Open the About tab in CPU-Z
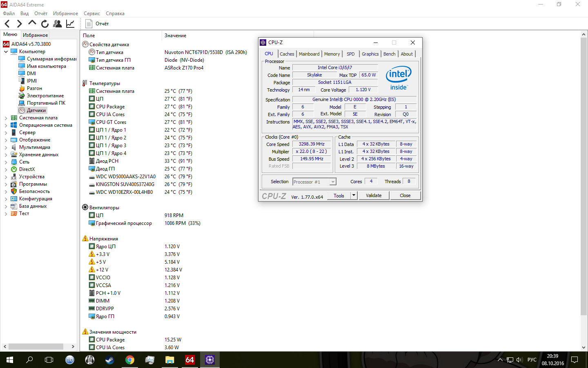The image size is (588, 368). click(407, 54)
